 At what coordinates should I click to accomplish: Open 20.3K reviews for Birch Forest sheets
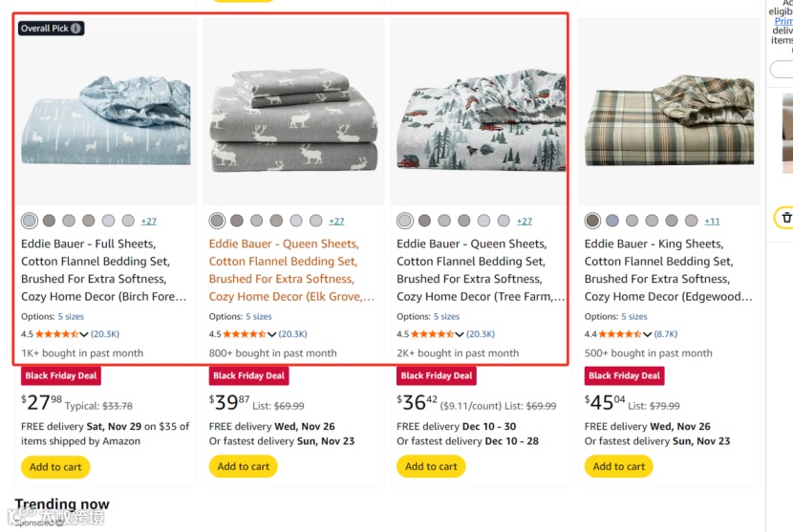(x=105, y=334)
